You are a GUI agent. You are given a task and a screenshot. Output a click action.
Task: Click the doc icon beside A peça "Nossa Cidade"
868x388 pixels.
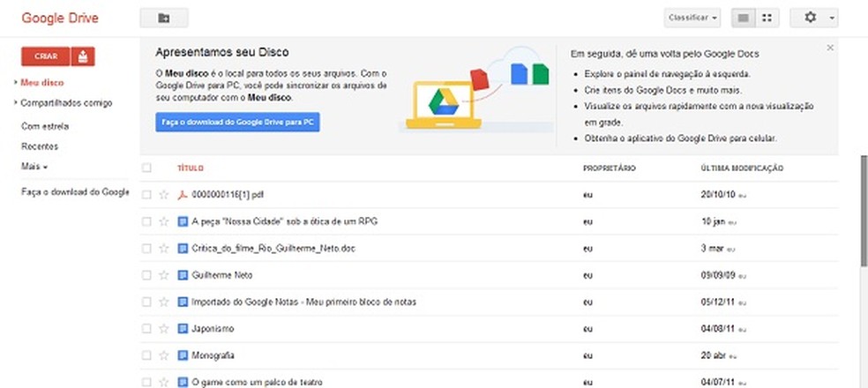coord(182,222)
